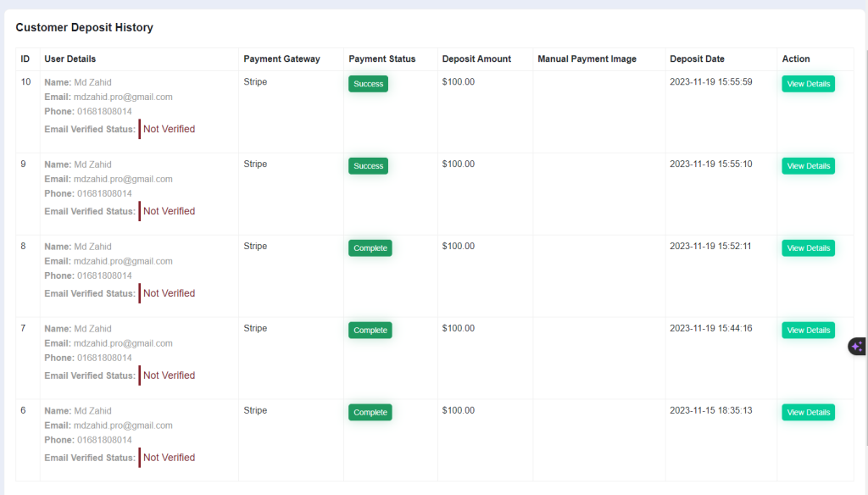Click the Complete badge for deposit 8

click(370, 248)
